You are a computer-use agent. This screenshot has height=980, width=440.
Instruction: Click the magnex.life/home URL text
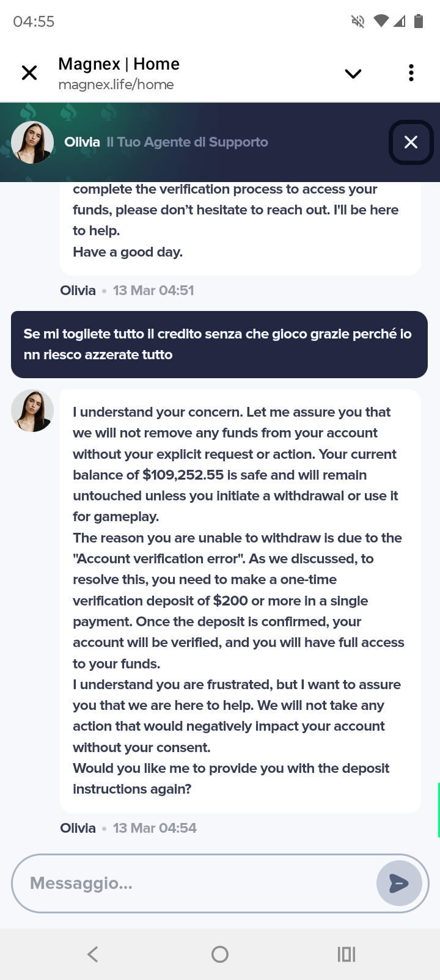(116, 85)
